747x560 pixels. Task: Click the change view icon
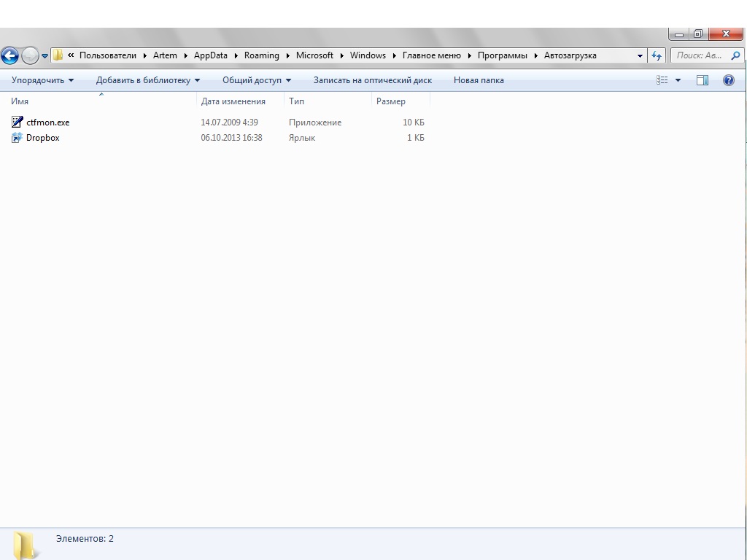tap(662, 80)
